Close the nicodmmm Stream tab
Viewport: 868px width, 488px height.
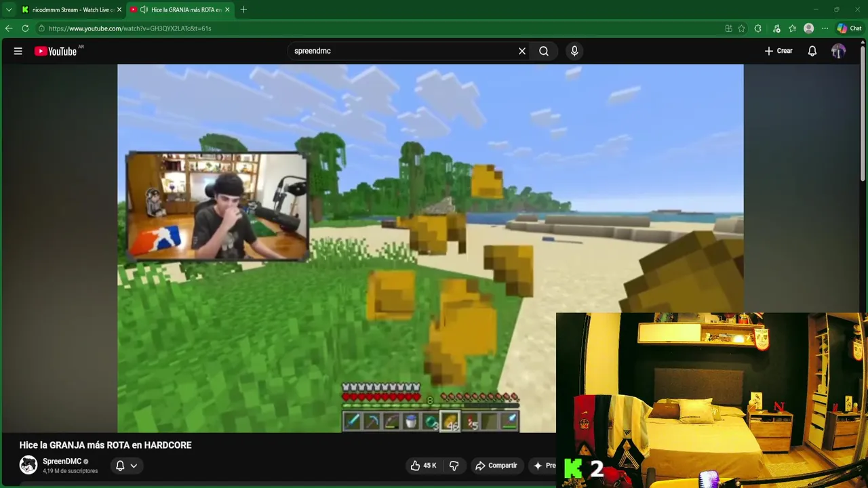pyautogui.click(x=119, y=9)
